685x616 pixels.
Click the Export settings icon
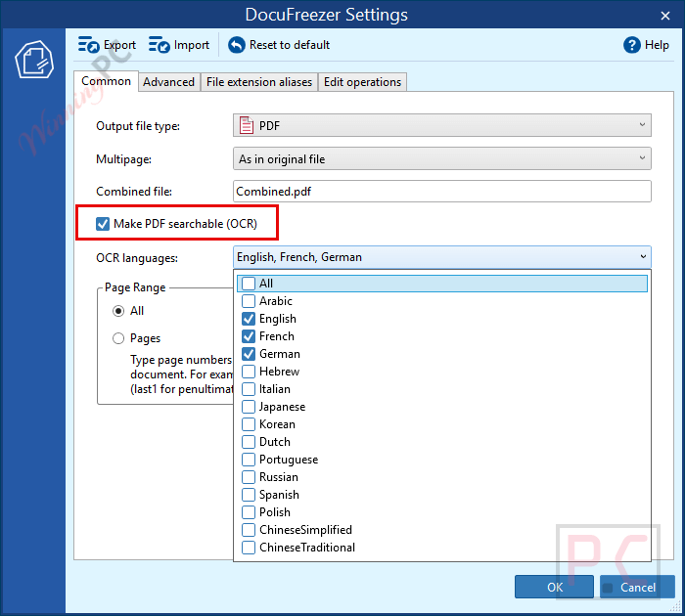89,45
